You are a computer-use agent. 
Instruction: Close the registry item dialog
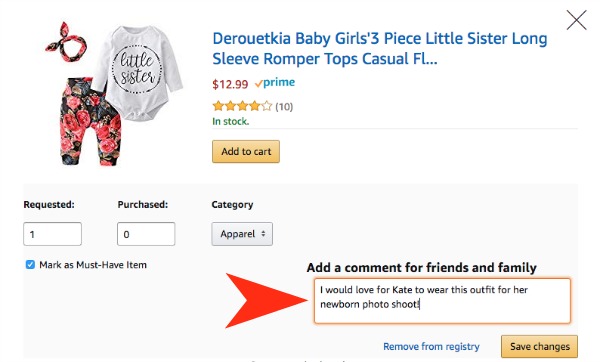pyautogui.click(x=576, y=20)
